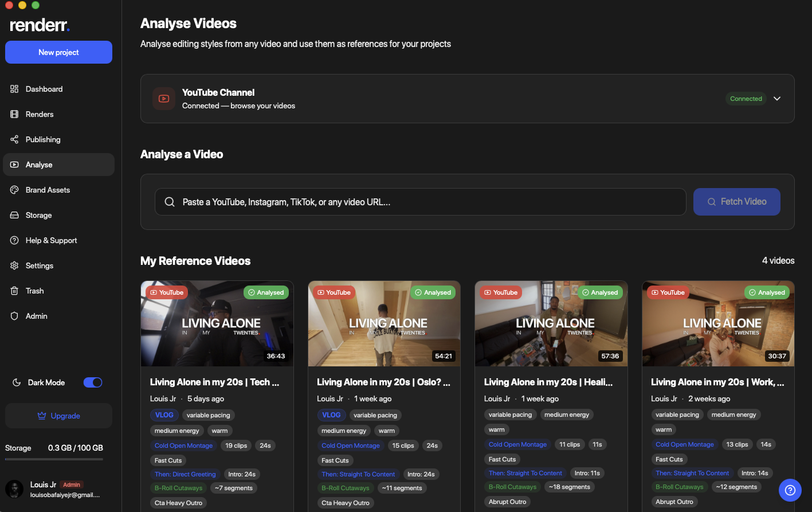Click the YouTube Channel red play icon
Image resolution: width=812 pixels, height=512 pixels.
click(164, 99)
